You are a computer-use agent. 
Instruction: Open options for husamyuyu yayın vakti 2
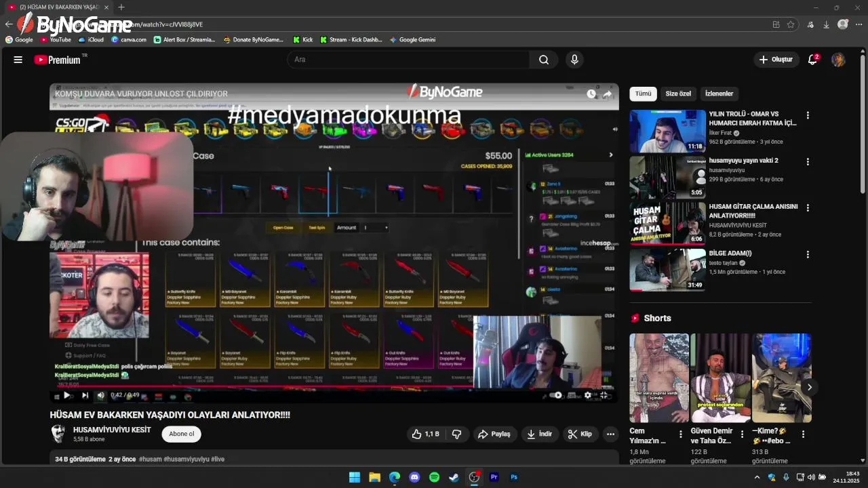808,161
